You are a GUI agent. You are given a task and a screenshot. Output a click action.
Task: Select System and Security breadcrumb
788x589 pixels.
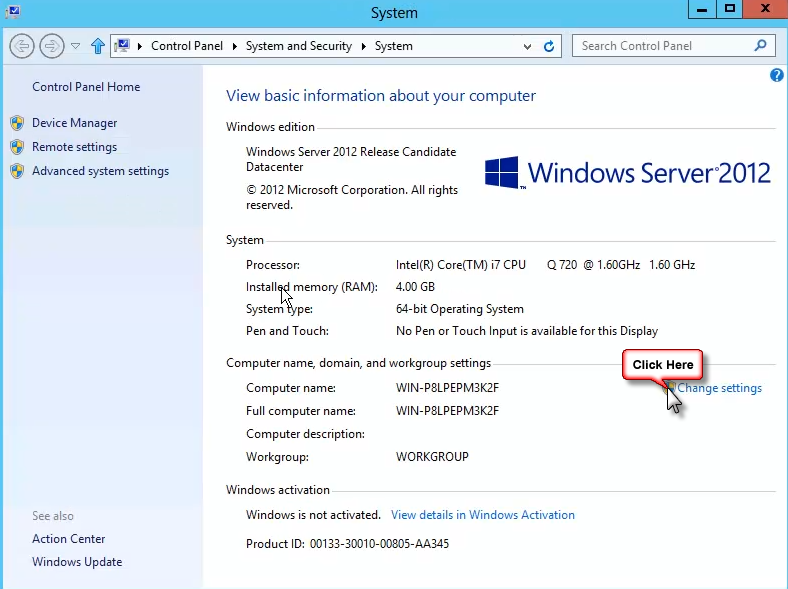pos(299,46)
